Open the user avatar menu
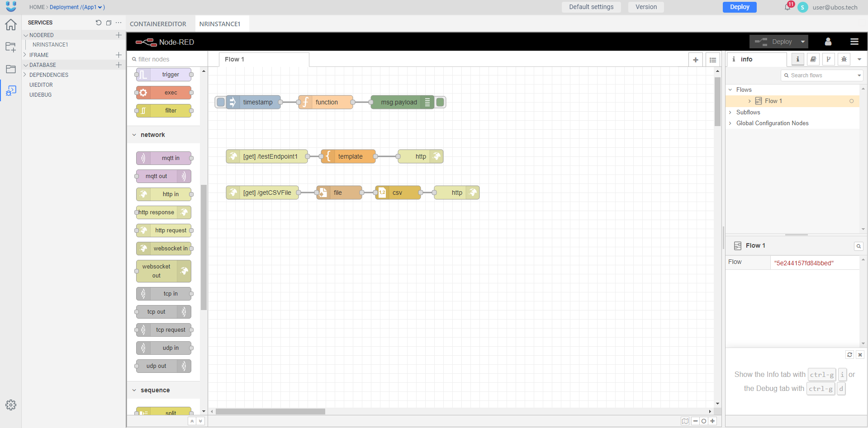 point(803,7)
